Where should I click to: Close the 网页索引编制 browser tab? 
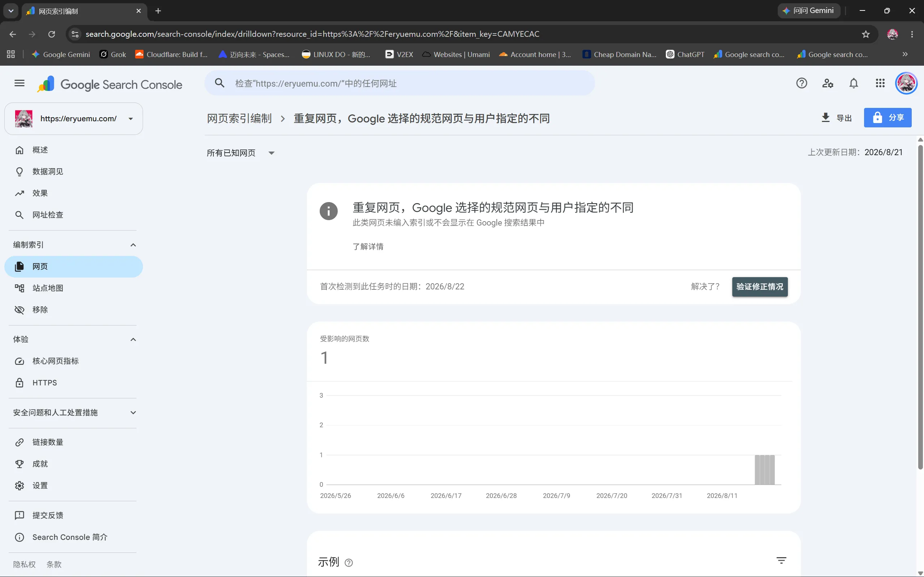(139, 11)
